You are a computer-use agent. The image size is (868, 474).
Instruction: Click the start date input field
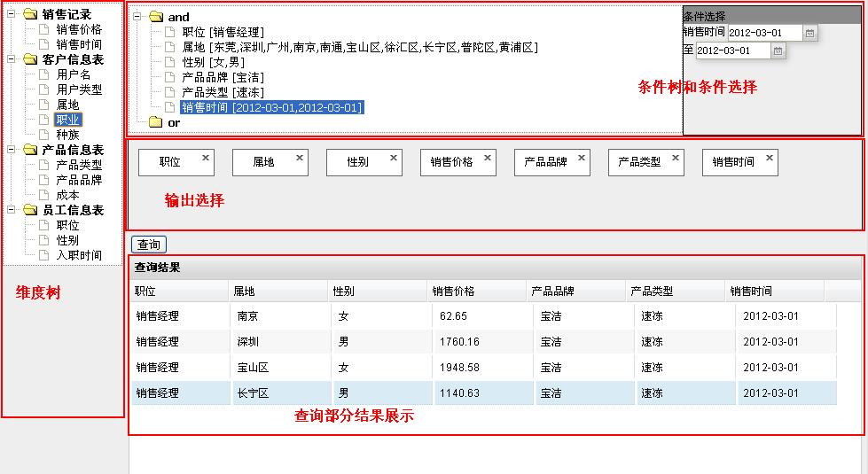[764, 33]
